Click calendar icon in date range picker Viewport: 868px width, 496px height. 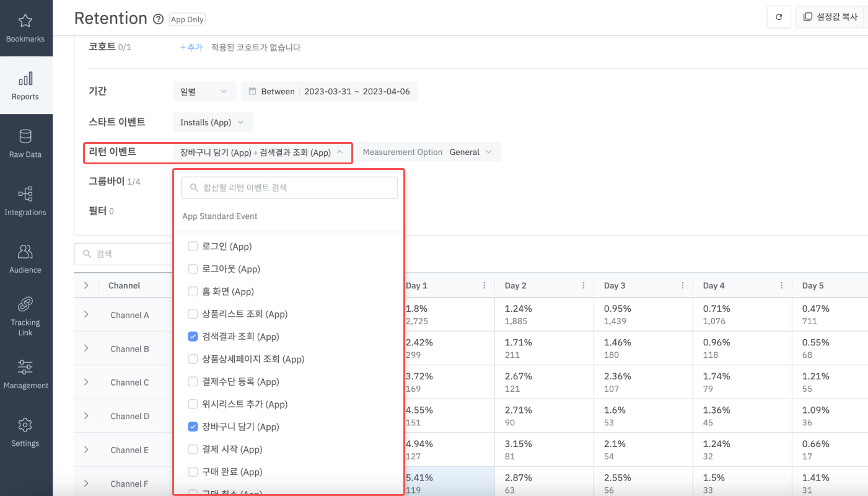(252, 91)
